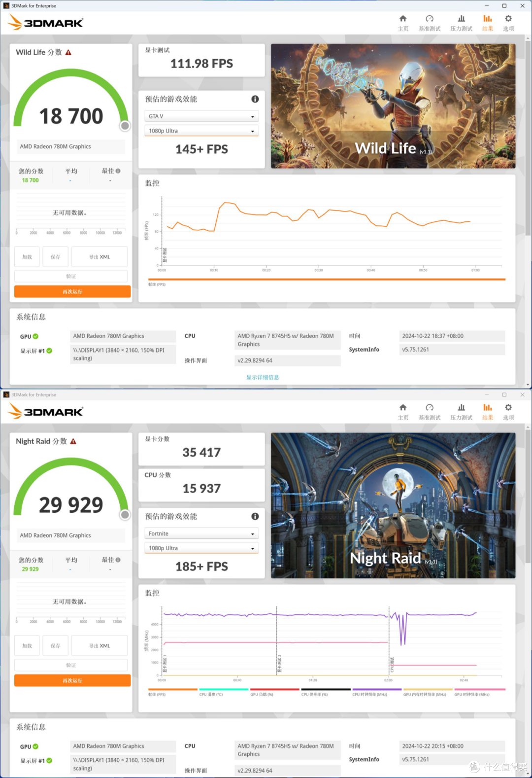Click 保存 button in Night Raid window
The height and width of the screenshot is (778, 532).
(x=56, y=646)
